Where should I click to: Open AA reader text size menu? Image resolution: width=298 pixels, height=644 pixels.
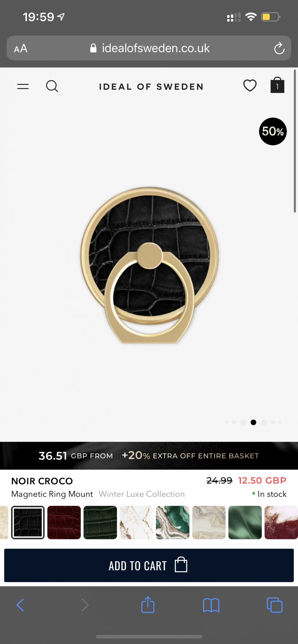[x=21, y=49]
